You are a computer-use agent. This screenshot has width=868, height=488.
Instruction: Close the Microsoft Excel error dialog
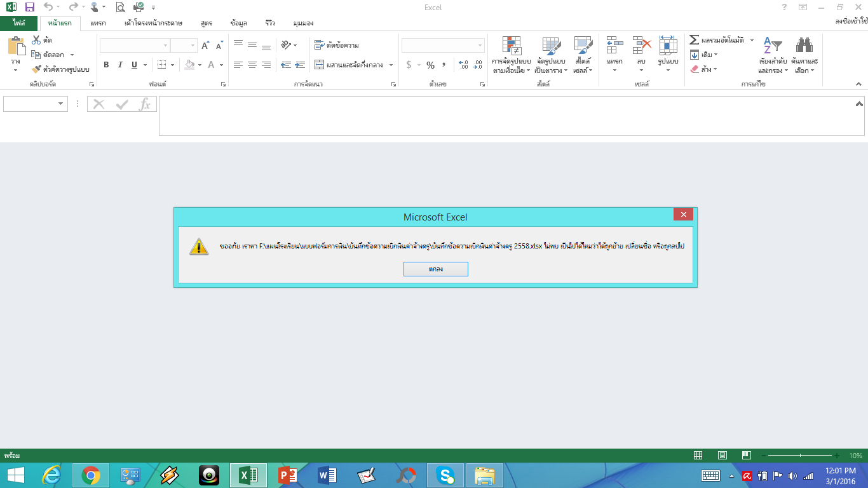(x=683, y=215)
